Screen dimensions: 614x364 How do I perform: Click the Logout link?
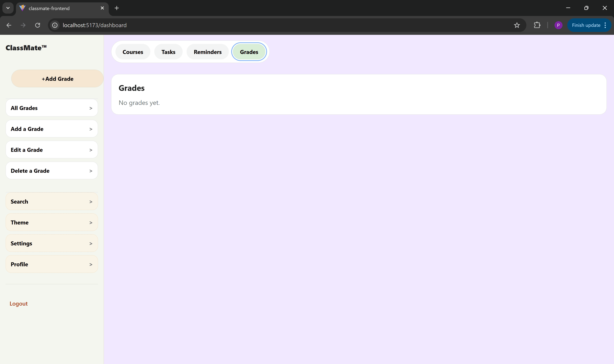tap(19, 304)
